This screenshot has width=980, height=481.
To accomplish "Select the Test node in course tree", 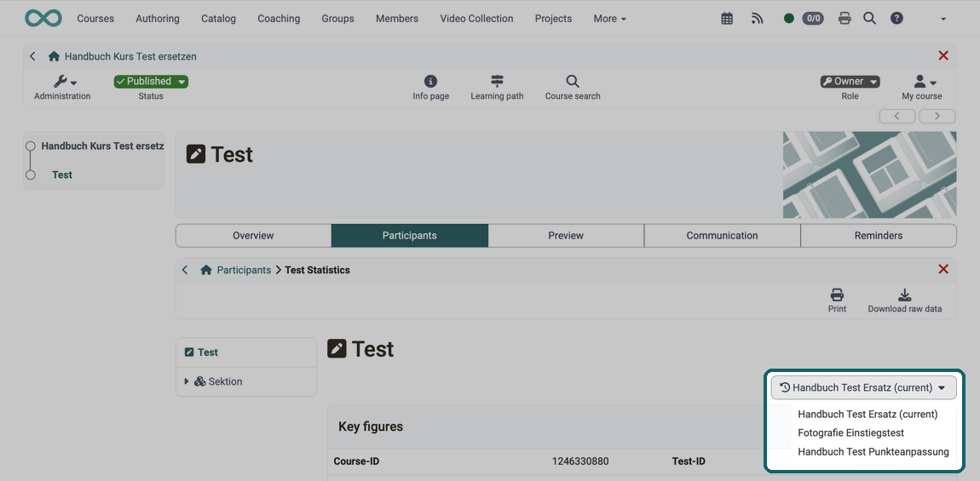I will pos(62,175).
